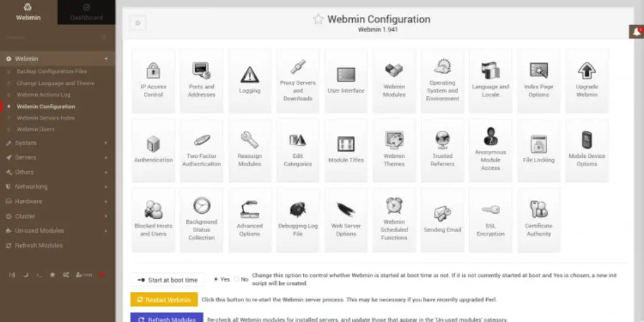Open Module Titles

pyautogui.click(x=346, y=150)
